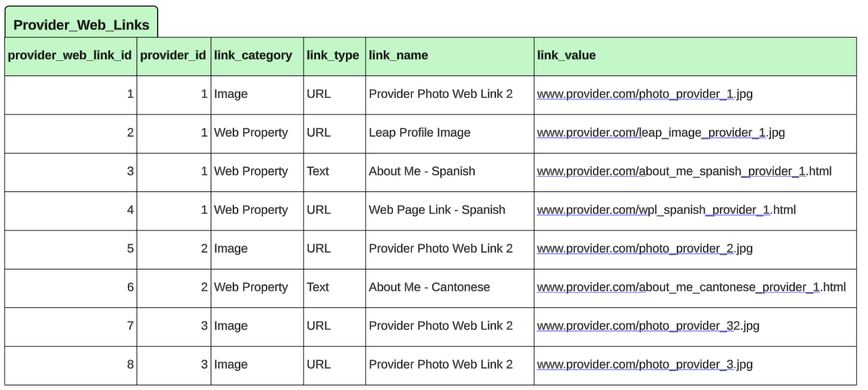The height and width of the screenshot is (390, 868).
Task: Click the provider_web_link_id column header
Action: click(70, 56)
